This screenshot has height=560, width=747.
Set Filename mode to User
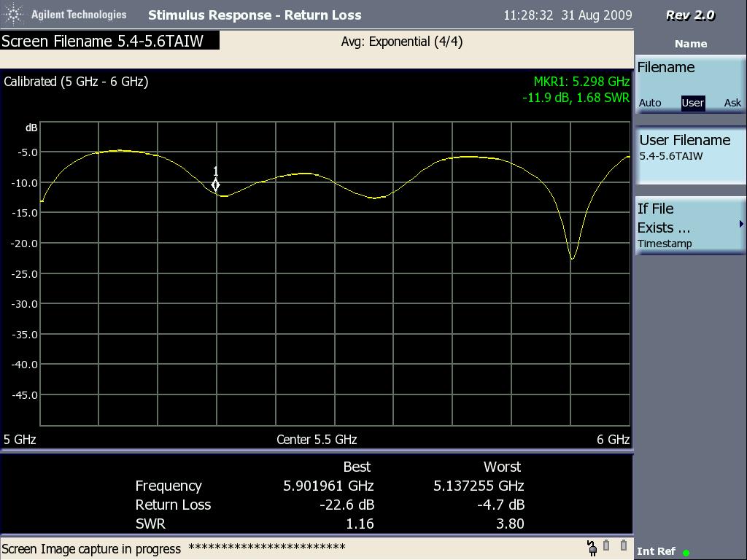(x=692, y=103)
